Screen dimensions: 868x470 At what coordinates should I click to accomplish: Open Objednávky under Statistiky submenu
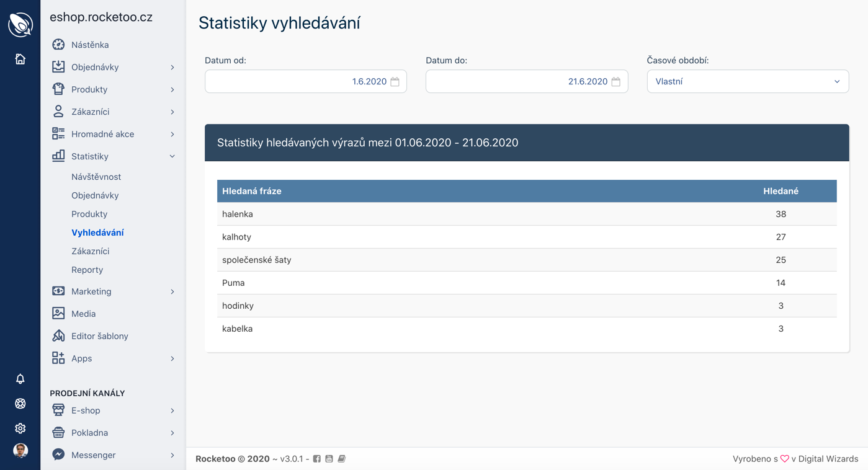[95, 195]
